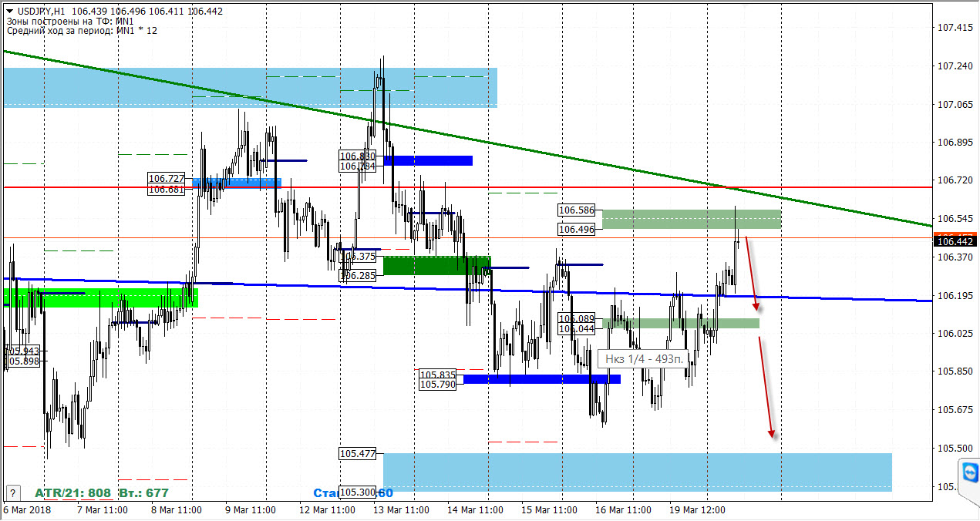Select the dark green rectangle near 106.375
The image size is (980, 521).
[x=436, y=265]
